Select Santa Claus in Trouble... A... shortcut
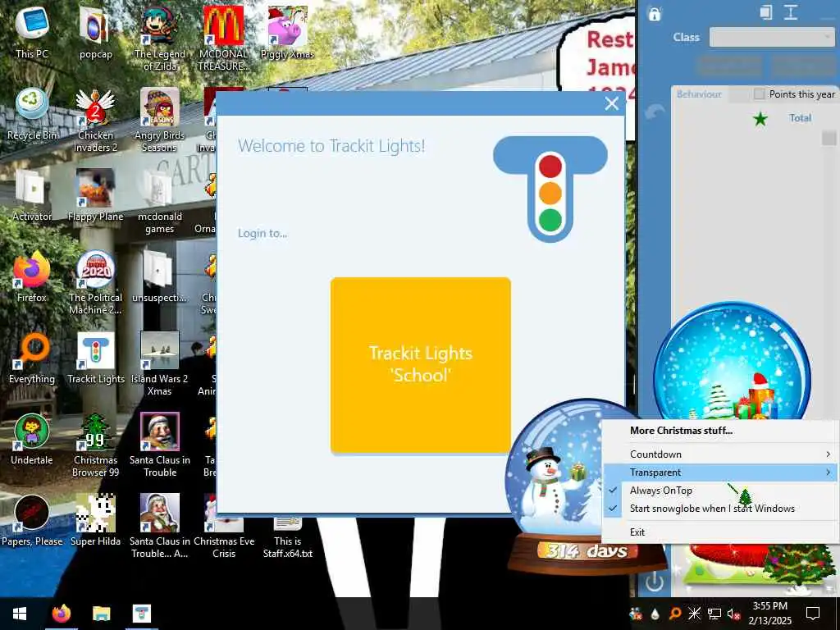This screenshot has height=630, width=840. pos(160,526)
